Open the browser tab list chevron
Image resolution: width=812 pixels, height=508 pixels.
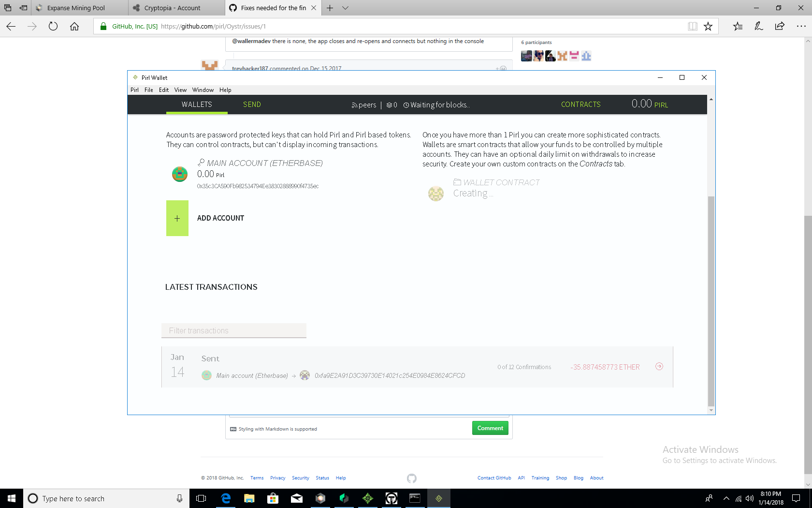[x=345, y=8]
